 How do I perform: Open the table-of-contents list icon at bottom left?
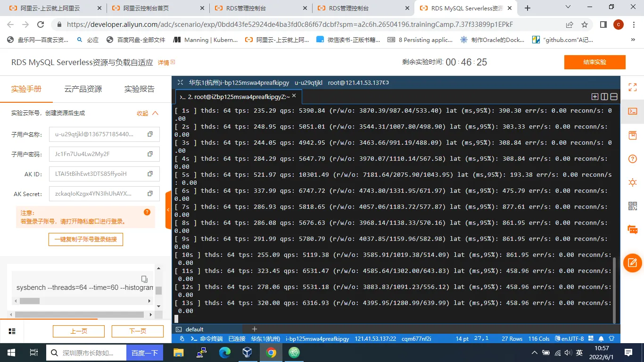point(12,331)
